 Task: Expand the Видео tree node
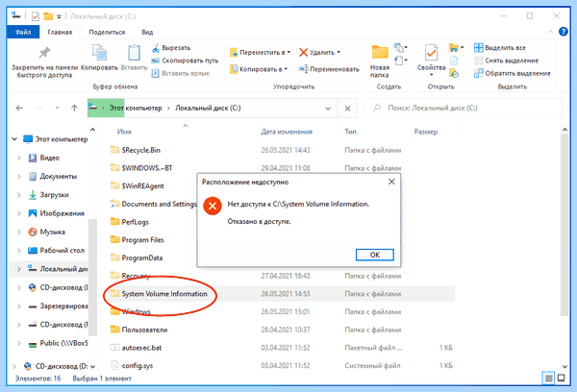tap(19, 158)
